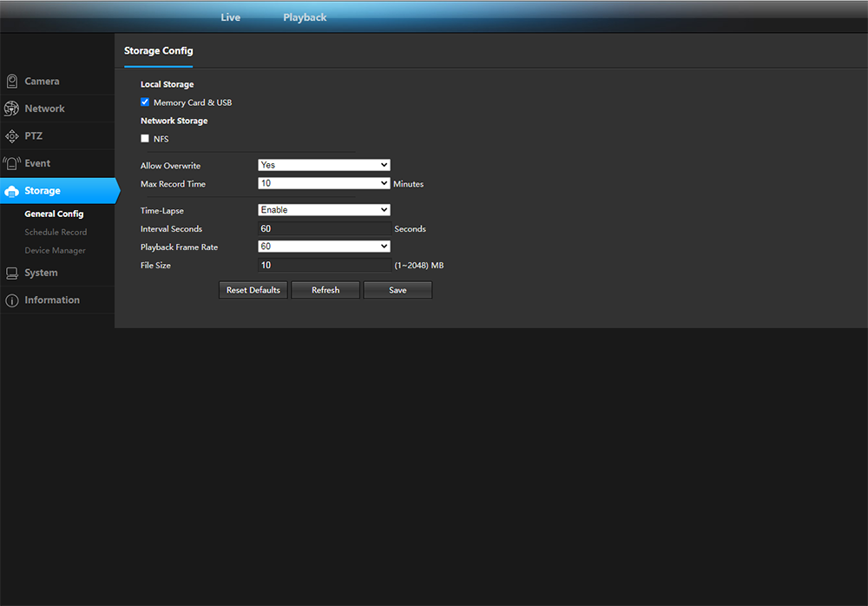Screen dimensions: 868x606
Task: Focus the Interval Seconds input field
Action: [324, 229]
